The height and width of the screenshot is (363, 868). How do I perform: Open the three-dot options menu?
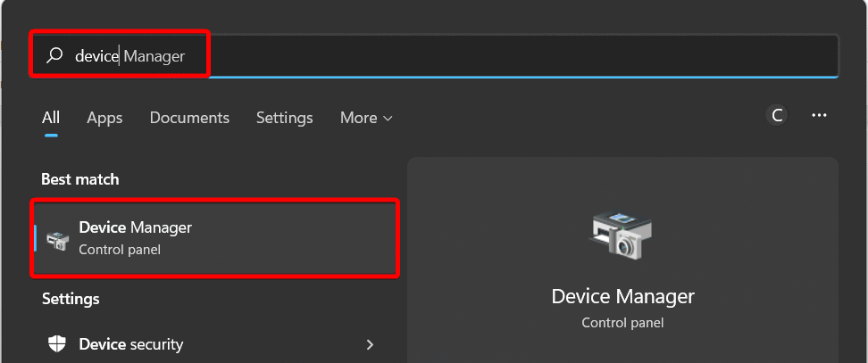pos(819,115)
